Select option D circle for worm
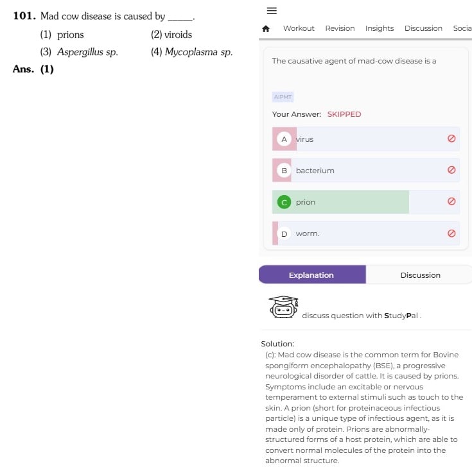Screen dimensions: 472x476 pos(284,234)
